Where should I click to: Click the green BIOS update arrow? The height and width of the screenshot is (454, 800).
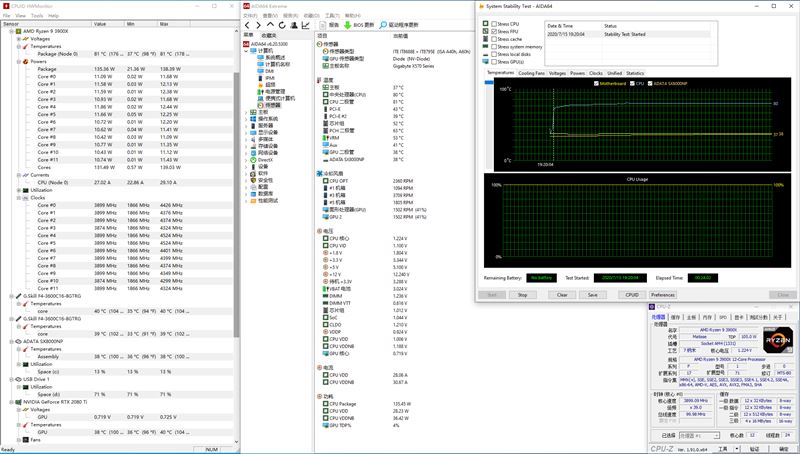347,25
